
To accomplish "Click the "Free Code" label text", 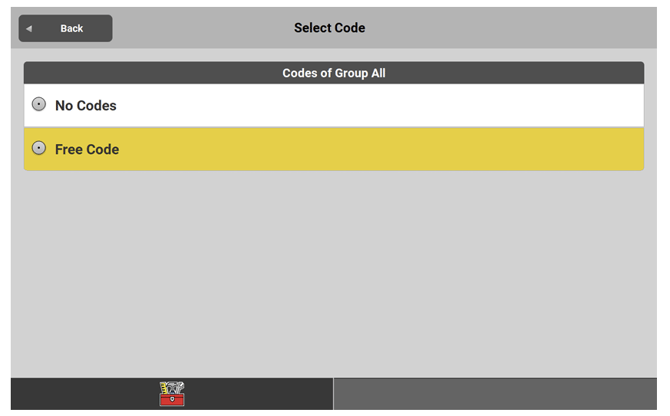I will [87, 149].
